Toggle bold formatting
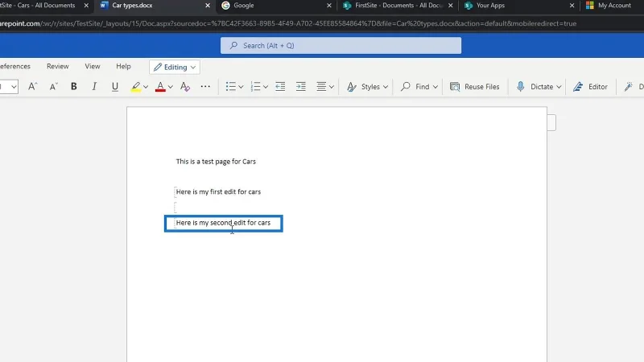Screen dimensions: 644x362 point(73,87)
